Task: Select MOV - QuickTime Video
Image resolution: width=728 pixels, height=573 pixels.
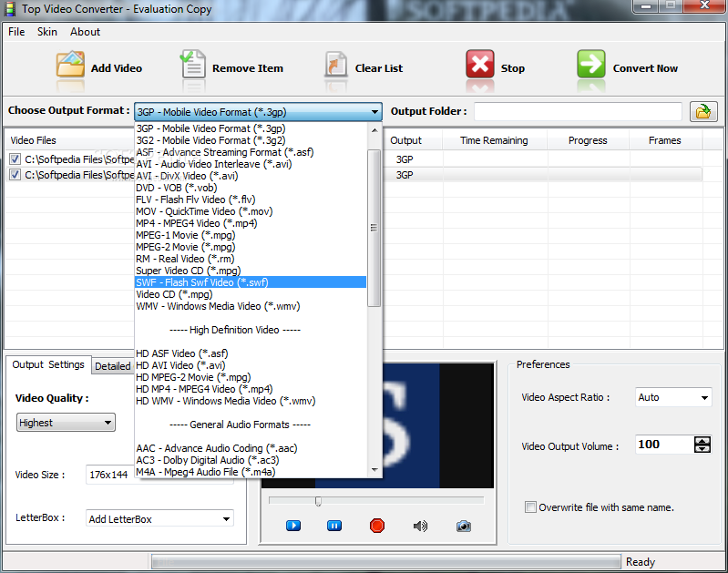Action: pos(251,211)
